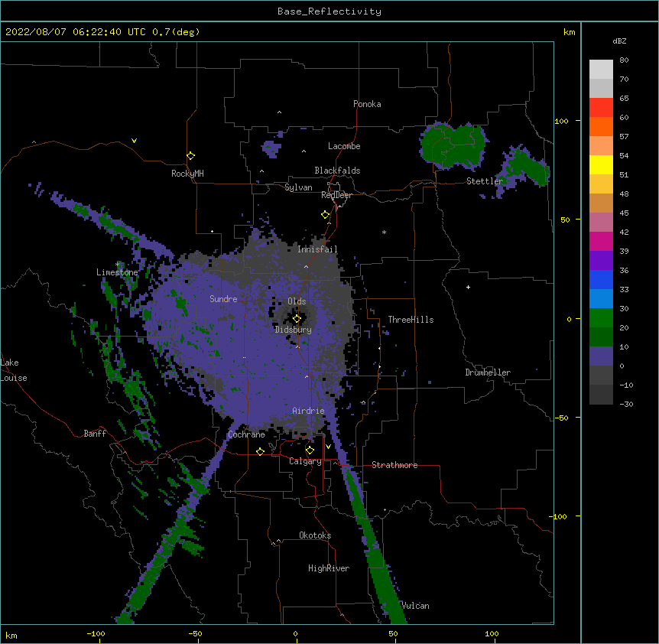
Task: Click the white plus marker north of Drumheller
Action: [468, 287]
